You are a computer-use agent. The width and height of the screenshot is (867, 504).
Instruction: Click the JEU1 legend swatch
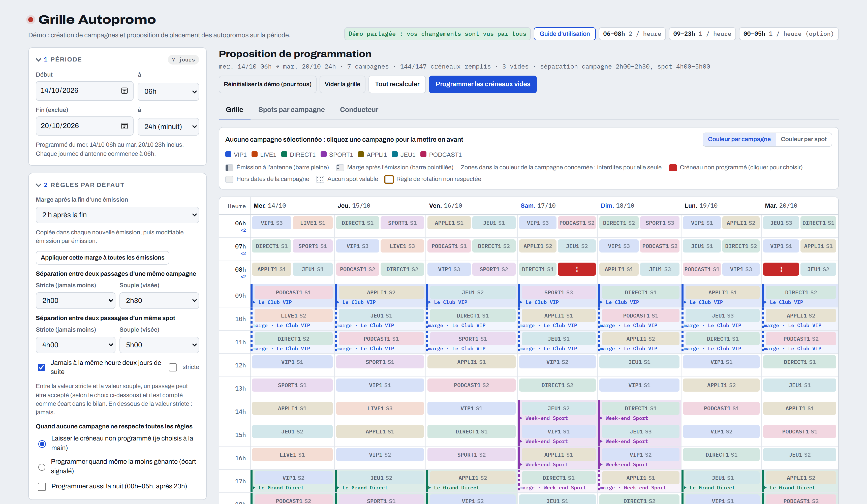point(395,154)
